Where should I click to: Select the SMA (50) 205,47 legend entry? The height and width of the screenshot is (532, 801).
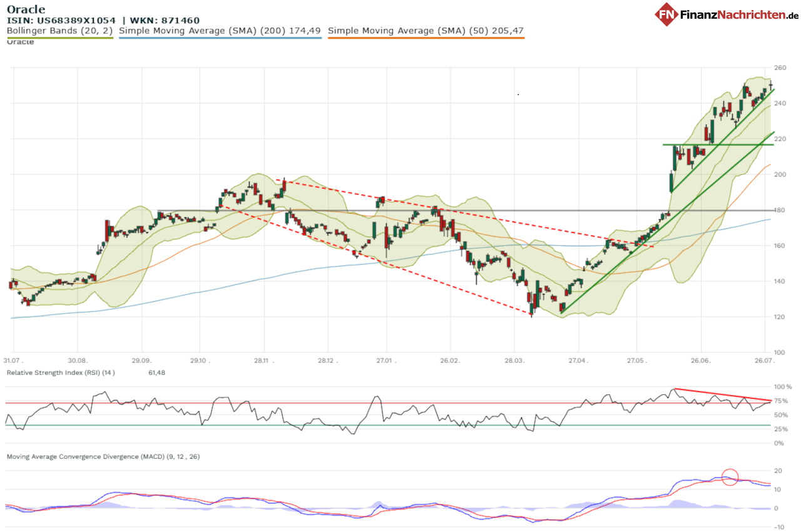(426, 30)
